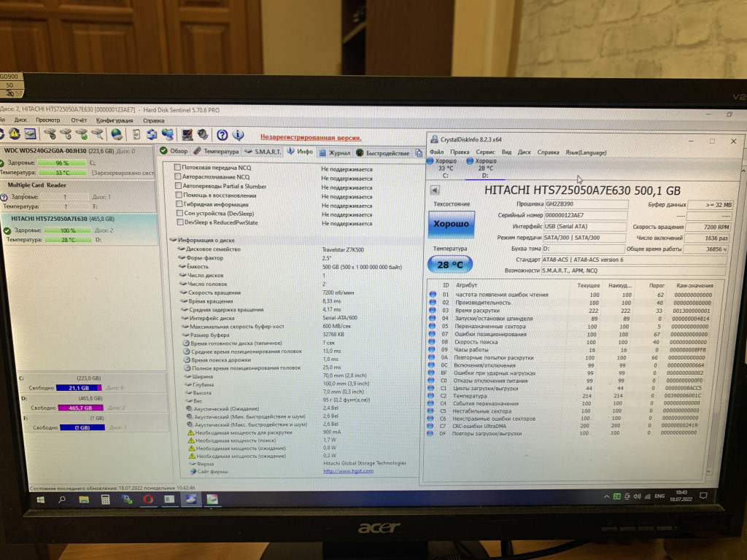Click the Help question mark toolbar icon
The image size is (747, 560).
point(223,135)
